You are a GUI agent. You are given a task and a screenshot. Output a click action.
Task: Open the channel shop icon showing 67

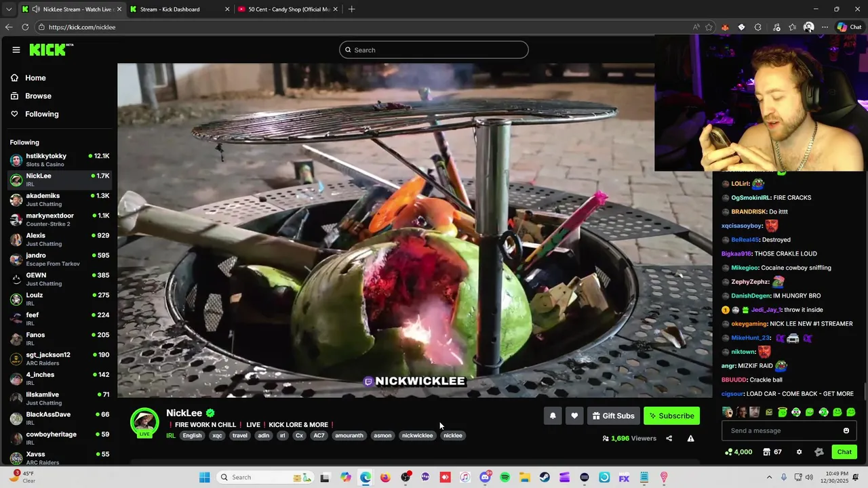[x=772, y=452]
